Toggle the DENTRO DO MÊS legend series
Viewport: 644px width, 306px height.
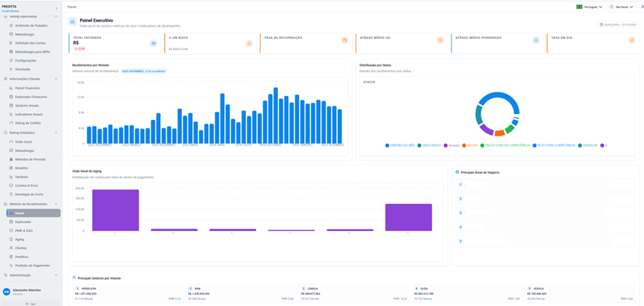click(400, 145)
